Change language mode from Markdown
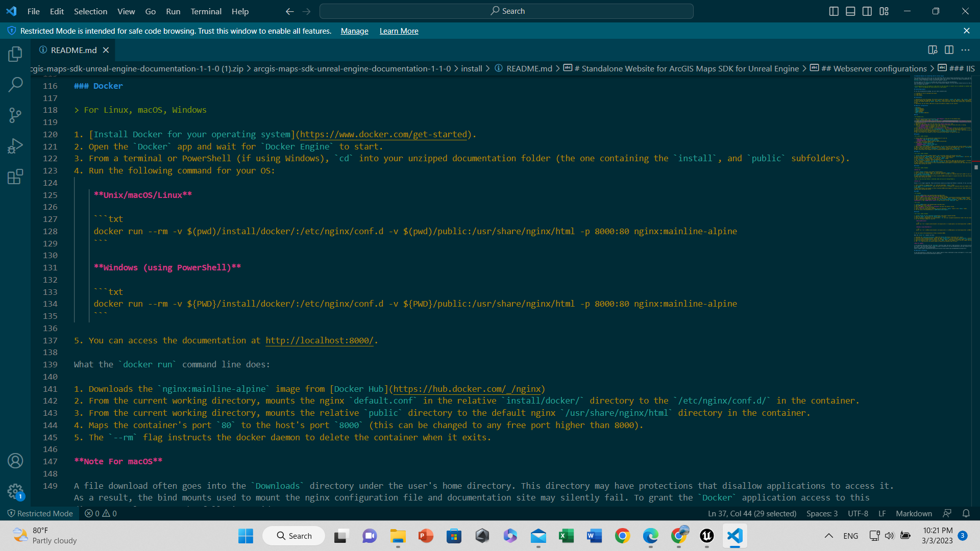 [914, 513]
